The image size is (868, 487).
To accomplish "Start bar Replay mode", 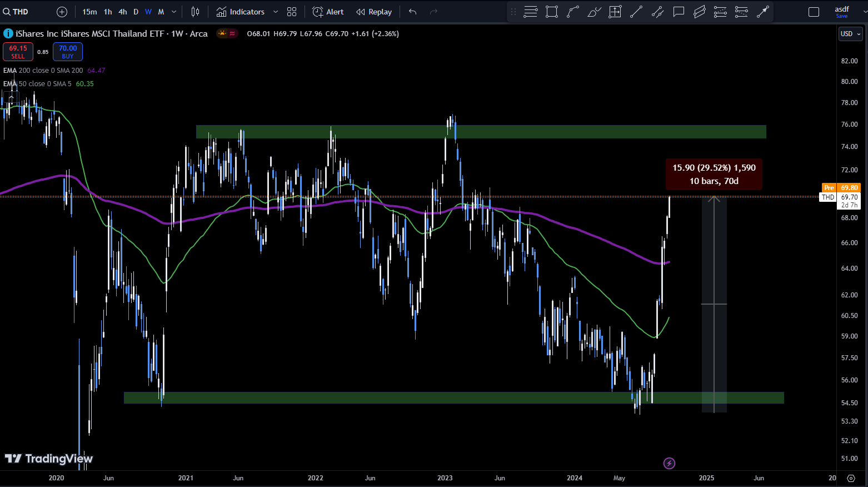I will (374, 12).
